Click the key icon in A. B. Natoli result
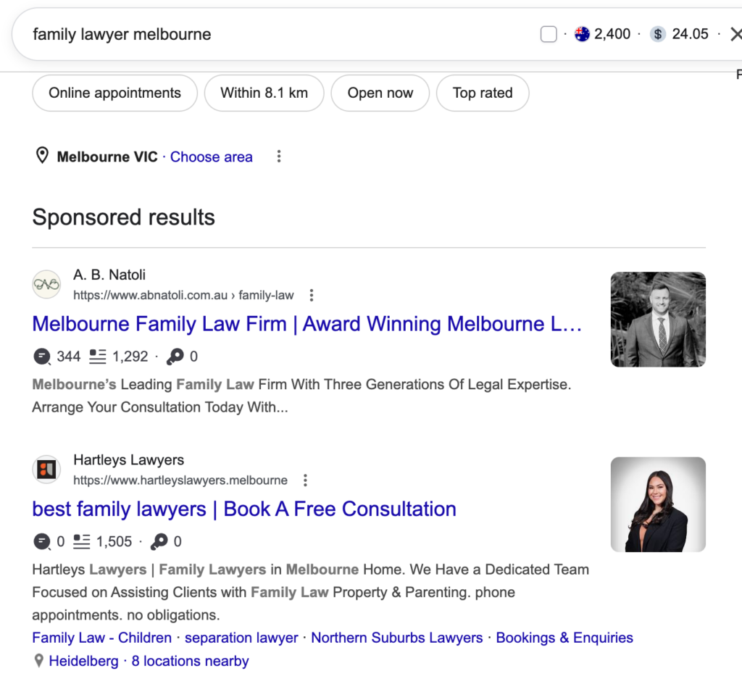742x700 pixels. click(x=175, y=357)
